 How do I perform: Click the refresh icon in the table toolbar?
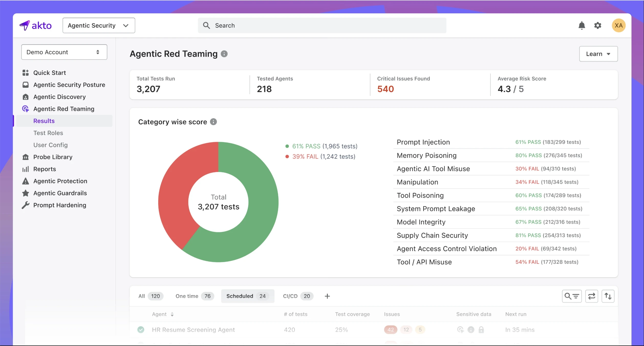pyautogui.click(x=592, y=296)
